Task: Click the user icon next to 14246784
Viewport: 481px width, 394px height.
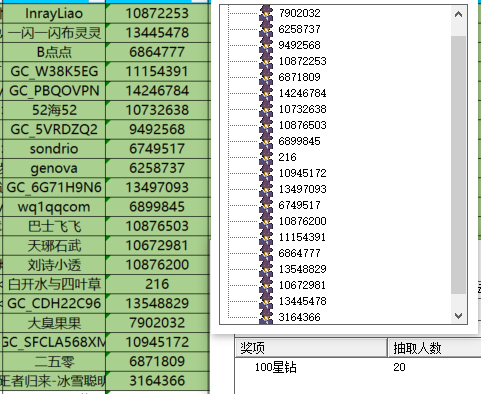Action: point(266,93)
